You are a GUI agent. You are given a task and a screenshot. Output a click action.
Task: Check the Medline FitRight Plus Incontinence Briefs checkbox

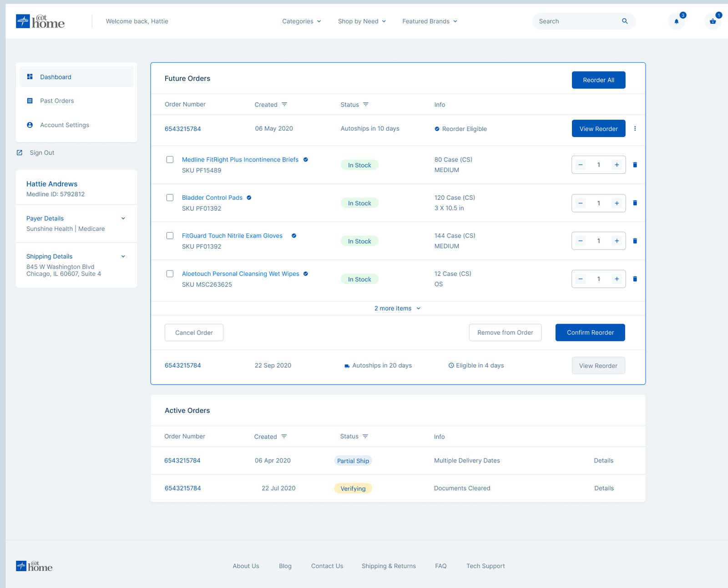170,159
